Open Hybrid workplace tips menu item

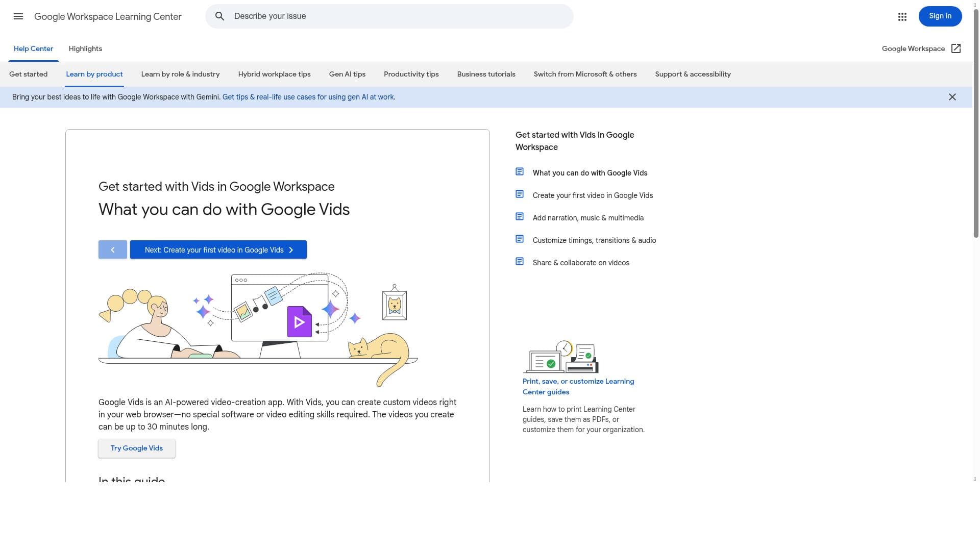click(275, 74)
